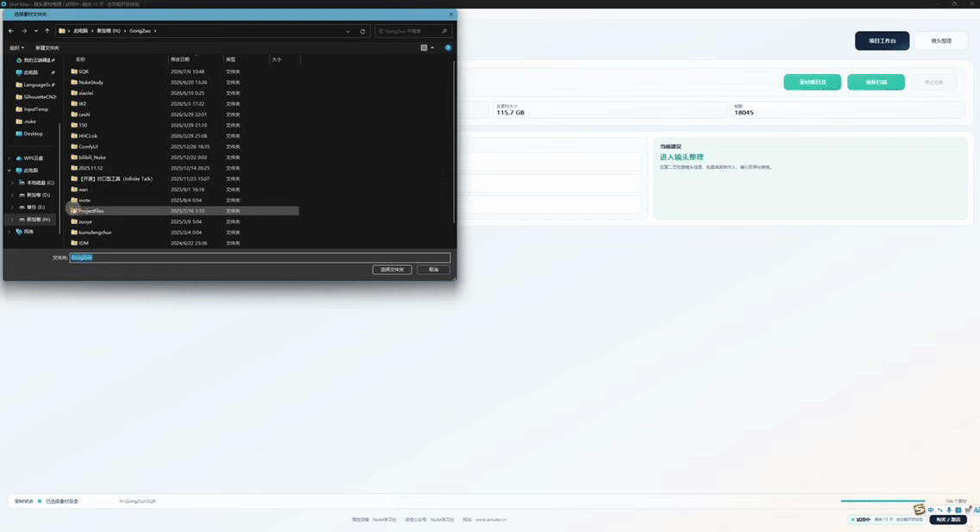Screen dimensions: 980x532
Task: Expand the 网络 tree node
Action: point(9,232)
